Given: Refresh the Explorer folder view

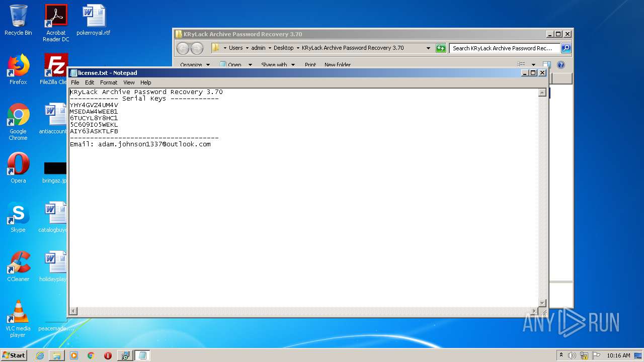Looking at the screenshot, I should 441,48.
